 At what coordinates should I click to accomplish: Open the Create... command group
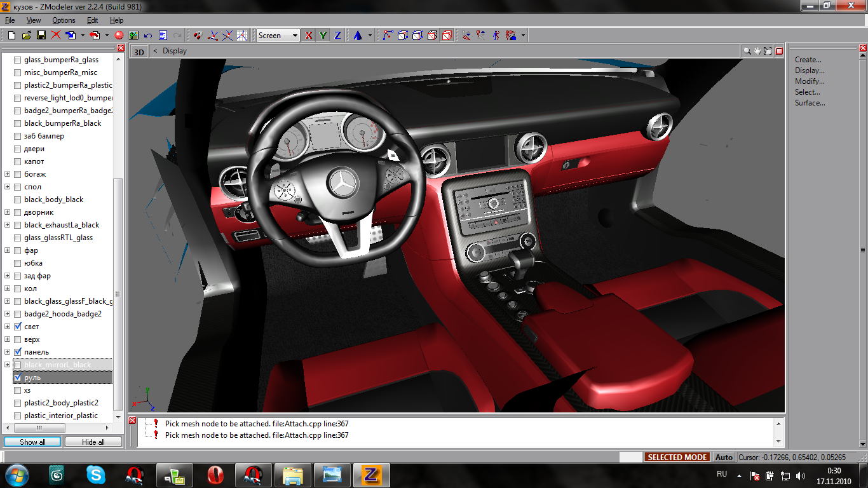808,60
